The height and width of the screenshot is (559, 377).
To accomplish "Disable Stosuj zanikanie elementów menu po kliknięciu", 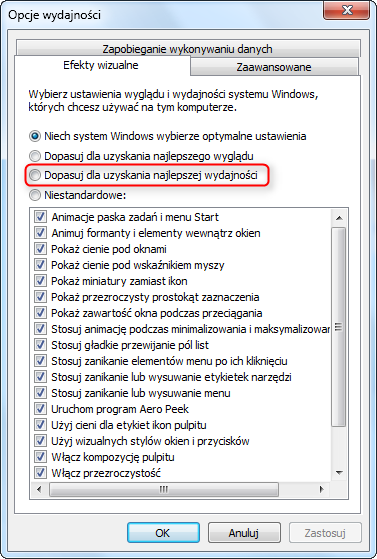I will [40, 360].
